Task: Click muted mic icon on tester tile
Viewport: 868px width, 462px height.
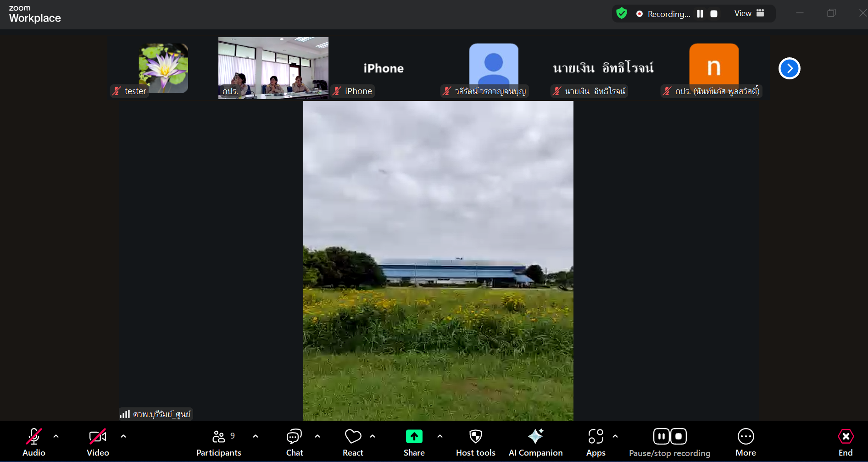Action: click(x=117, y=91)
